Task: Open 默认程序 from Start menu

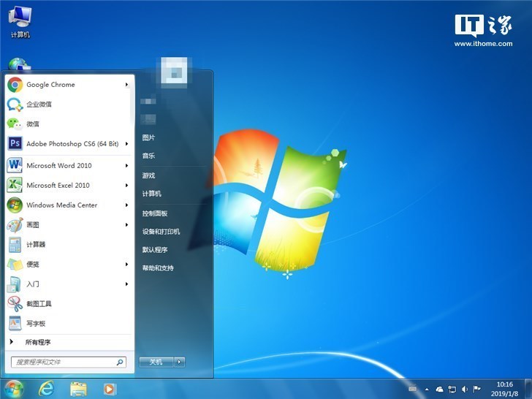Action: tap(155, 250)
